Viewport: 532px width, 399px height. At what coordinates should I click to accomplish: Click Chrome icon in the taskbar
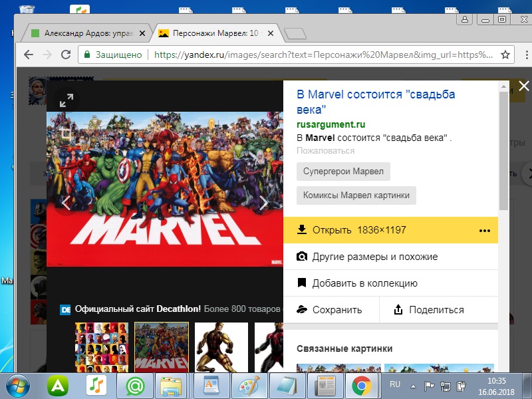point(362,386)
